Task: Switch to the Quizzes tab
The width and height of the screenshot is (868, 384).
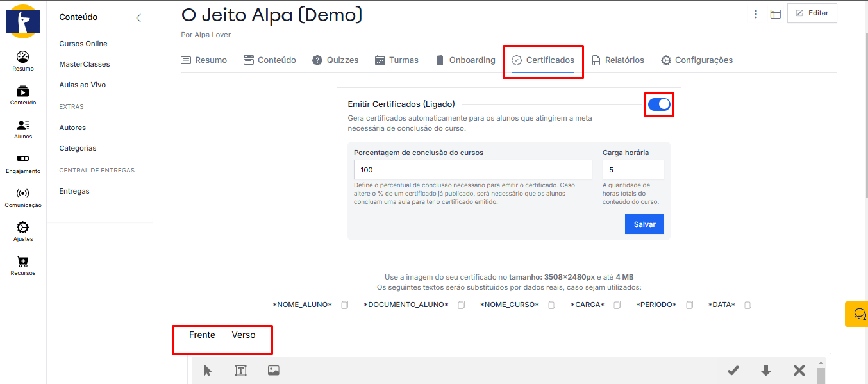Action: (335, 60)
